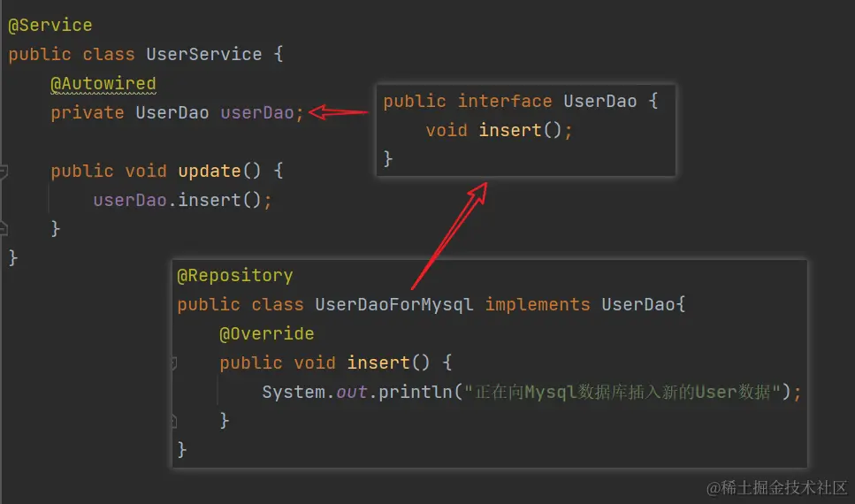The width and height of the screenshot is (855, 504).
Task: Click the userDao field name declaration
Action: (256, 113)
